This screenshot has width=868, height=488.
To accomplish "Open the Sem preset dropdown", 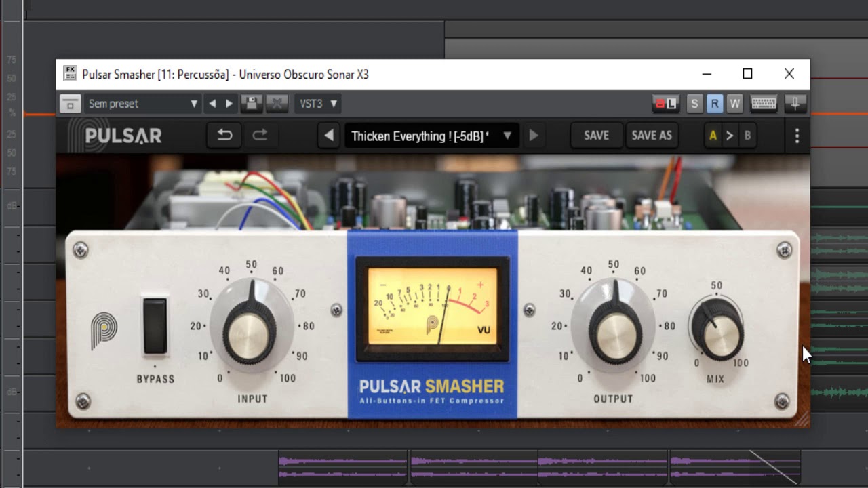I will coord(143,104).
